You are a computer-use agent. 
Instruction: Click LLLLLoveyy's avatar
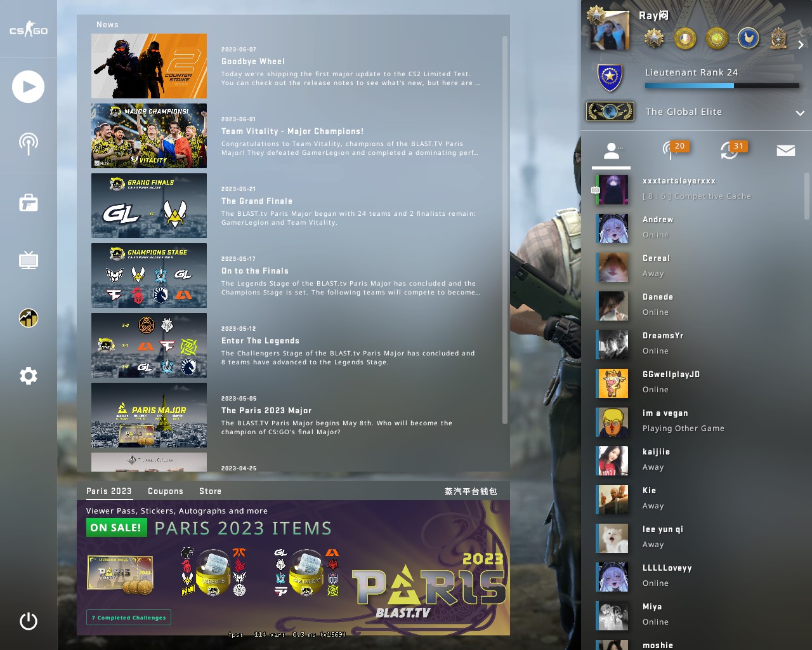[613, 576]
